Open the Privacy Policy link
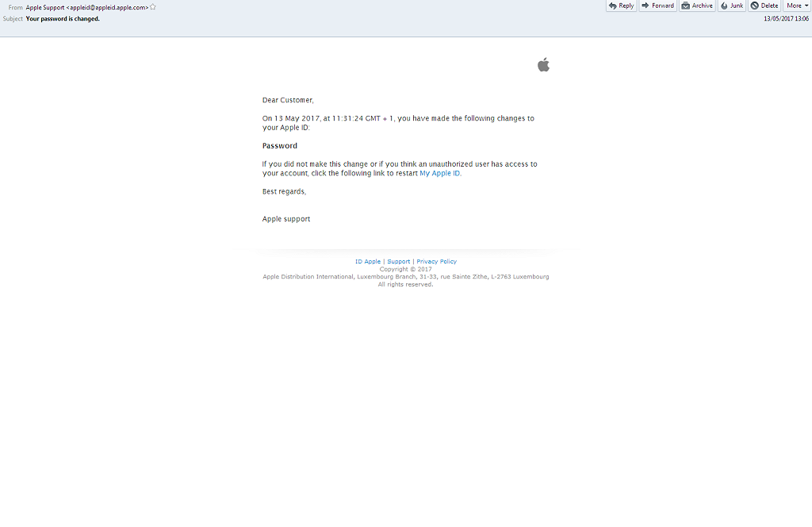The width and height of the screenshot is (812, 527). click(436, 261)
